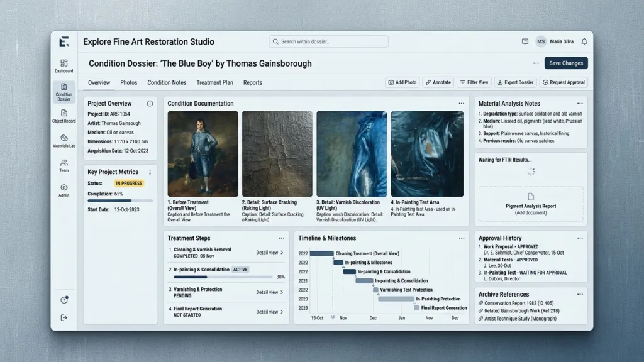Open the Reports tab
The width and height of the screenshot is (644, 362).
pyautogui.click(x=253, y=82)
